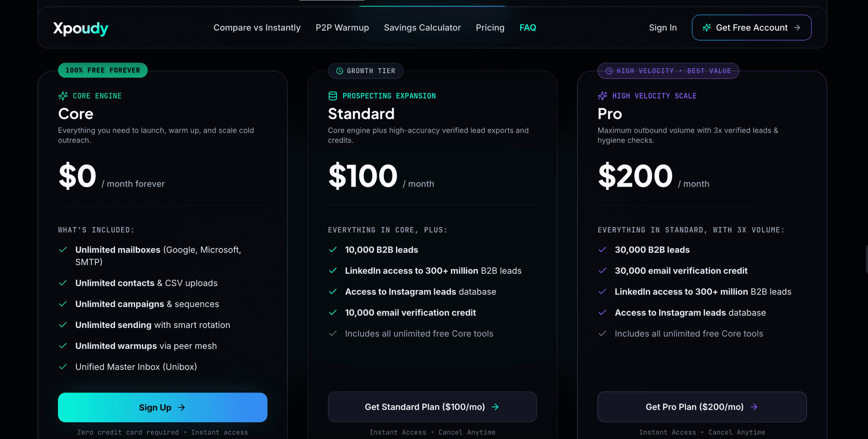Click the Xpoudy logo
Screen dimensions: 868x439
pos(80,28)
